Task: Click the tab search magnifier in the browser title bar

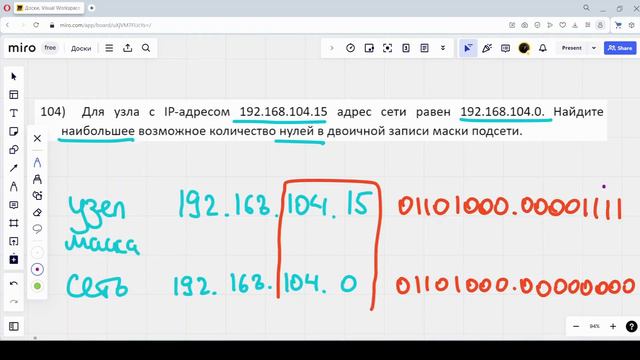Action: click(587, 8)
